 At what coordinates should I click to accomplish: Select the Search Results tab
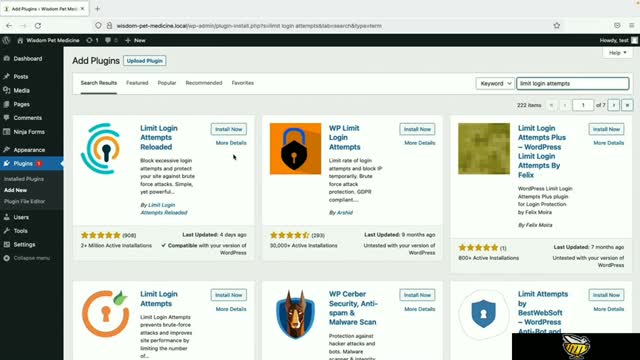click(99, 83)
